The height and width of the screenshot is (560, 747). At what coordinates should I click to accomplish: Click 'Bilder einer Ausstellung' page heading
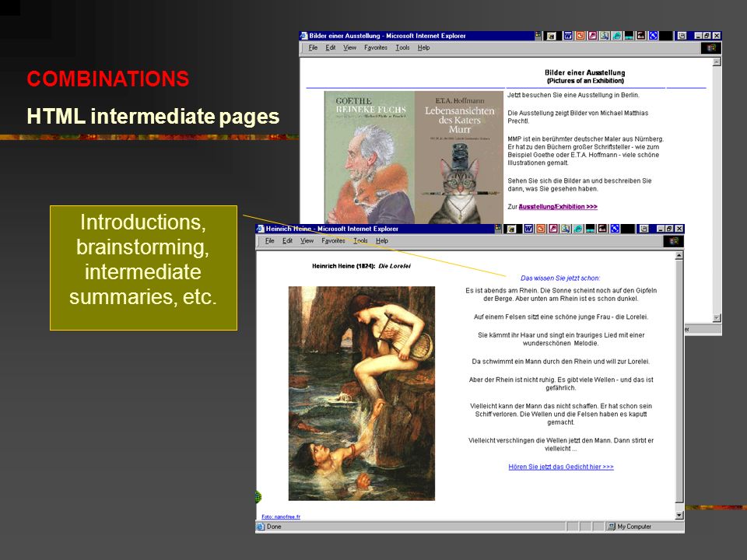coord(585,72)
